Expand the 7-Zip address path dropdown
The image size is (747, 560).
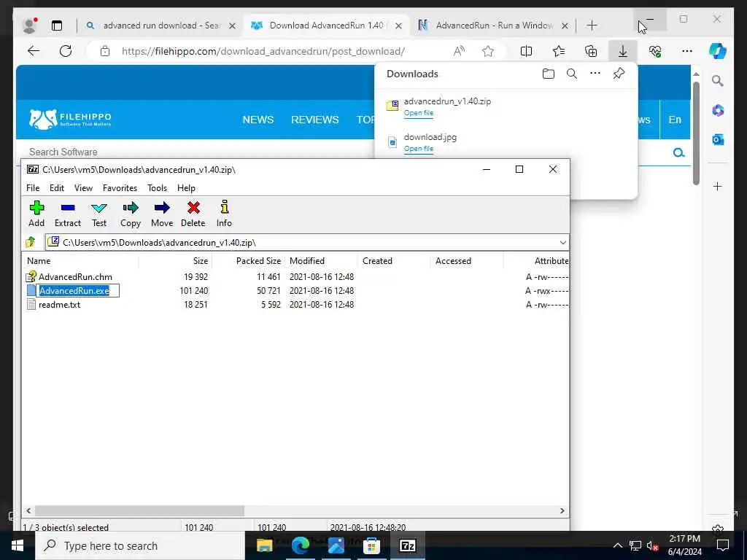click(x=562, y=242)
